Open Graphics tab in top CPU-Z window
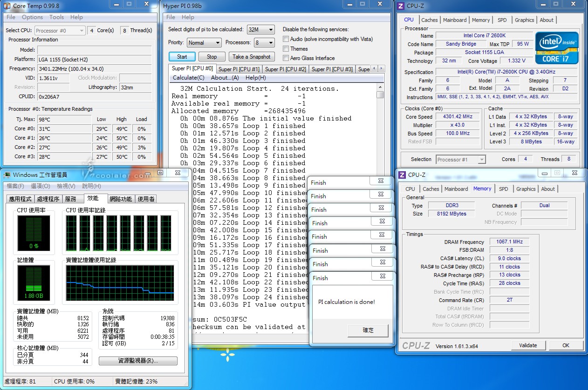Screen dimensions: 588x390 point(525,20)
